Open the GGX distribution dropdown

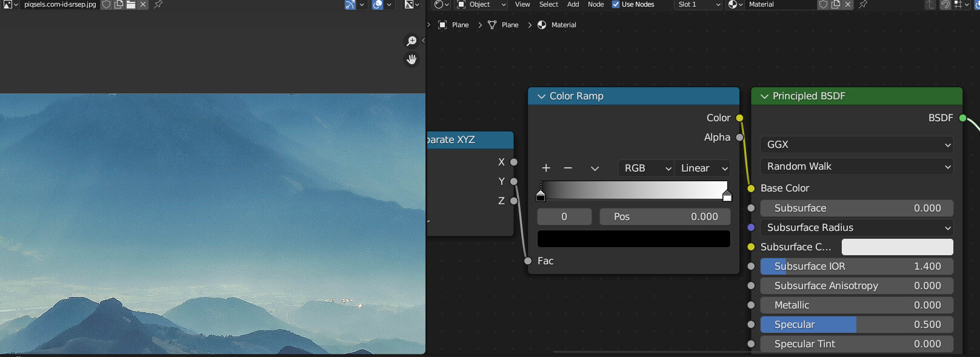856,145
